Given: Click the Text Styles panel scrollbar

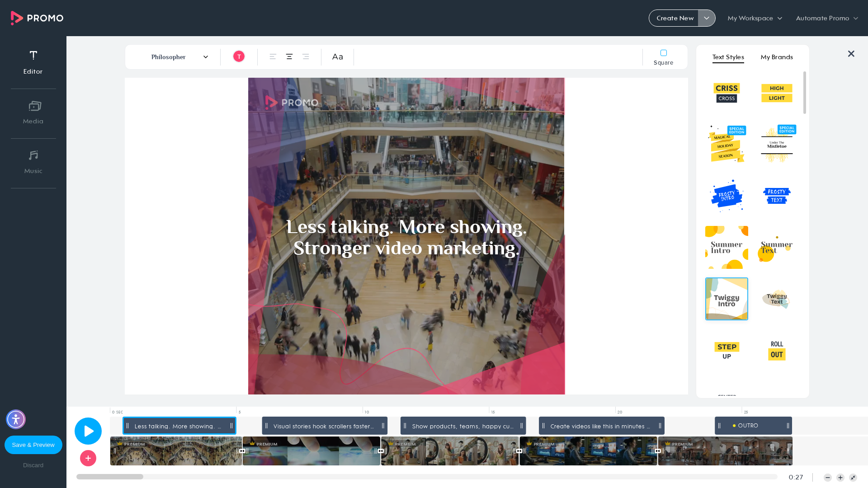Looking at the screenshot, I should pos(805,93).
